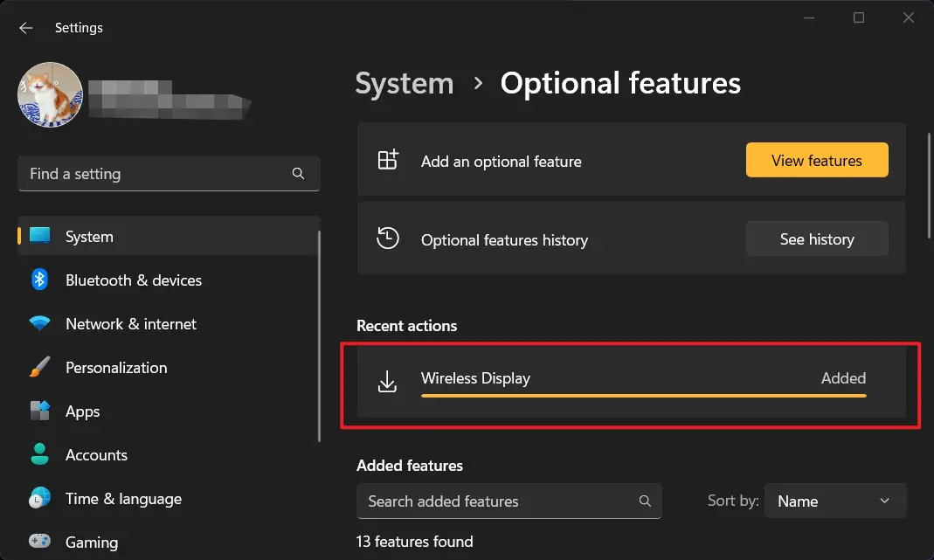Click the View features button

(816, 160)
